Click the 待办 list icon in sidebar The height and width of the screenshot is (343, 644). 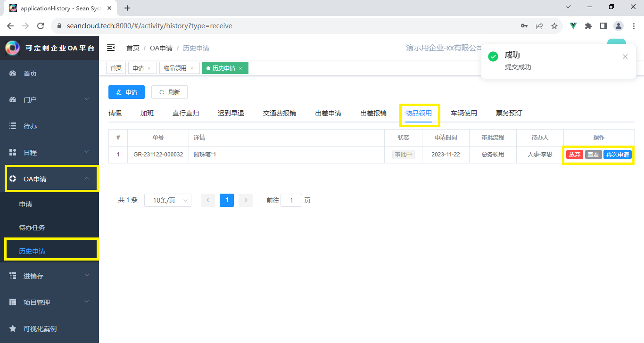pos(13,126)
